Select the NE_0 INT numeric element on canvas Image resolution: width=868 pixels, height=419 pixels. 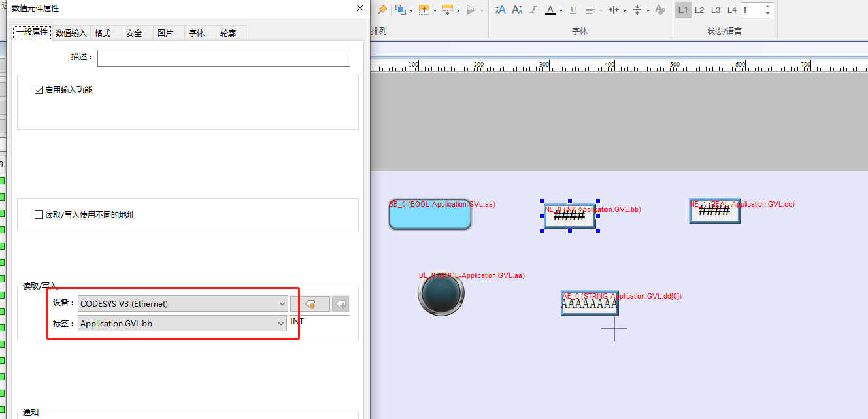[570, 216]
